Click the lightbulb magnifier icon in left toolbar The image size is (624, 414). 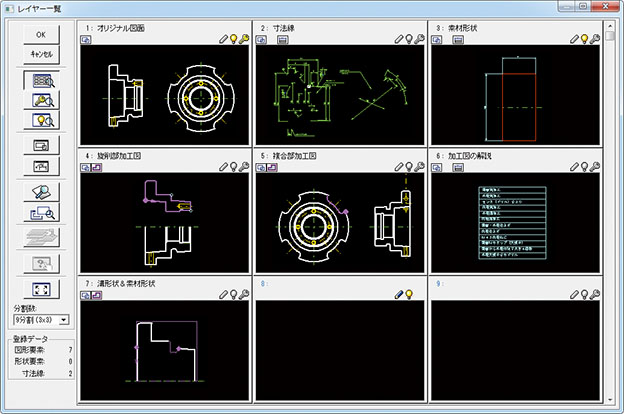(41, 120)
